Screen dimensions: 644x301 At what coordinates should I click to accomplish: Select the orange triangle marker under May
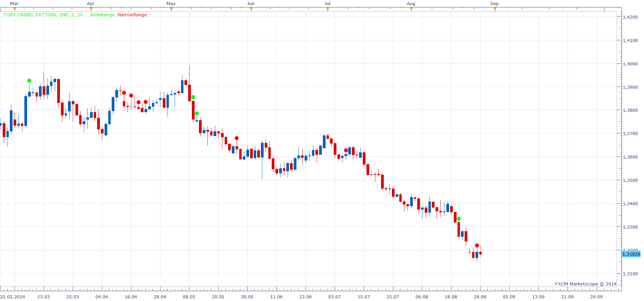coord(171,9)
